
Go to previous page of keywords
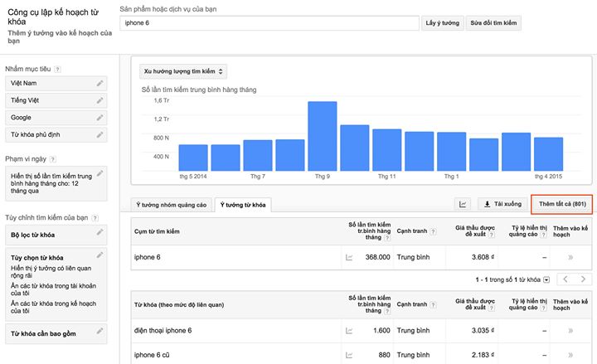click(x=565, y=279)
